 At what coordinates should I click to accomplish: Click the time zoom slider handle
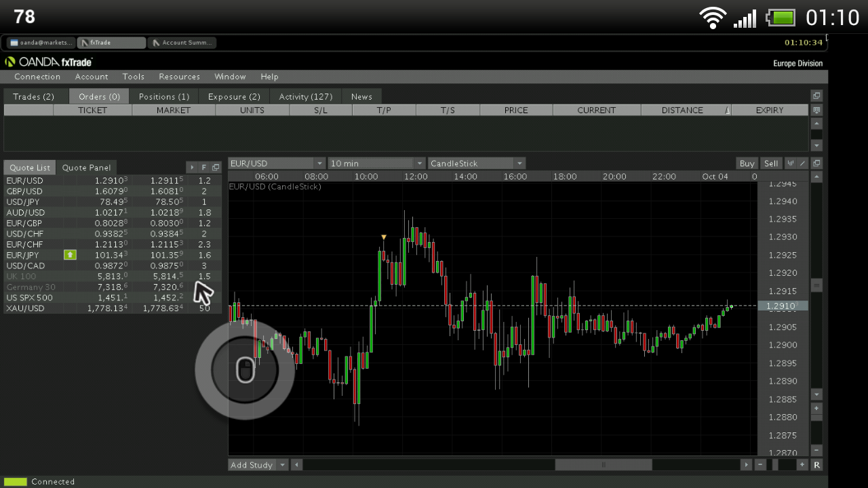pyautogui.click(x=775, y=465)
